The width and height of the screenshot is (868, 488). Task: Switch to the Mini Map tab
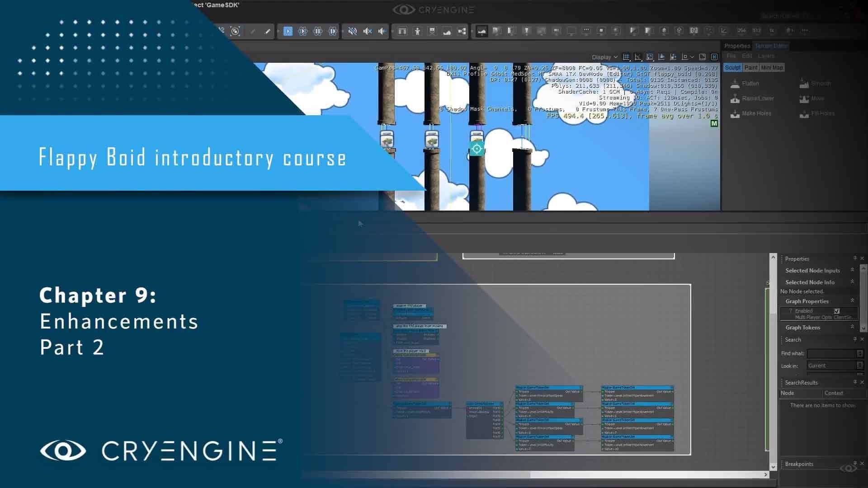pos(772,68)
